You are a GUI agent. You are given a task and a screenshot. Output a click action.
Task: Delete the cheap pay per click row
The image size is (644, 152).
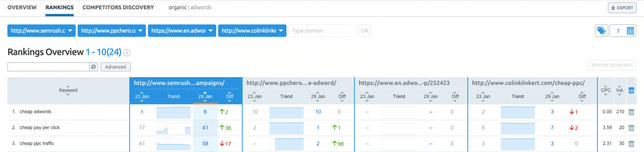pos(631,128)
